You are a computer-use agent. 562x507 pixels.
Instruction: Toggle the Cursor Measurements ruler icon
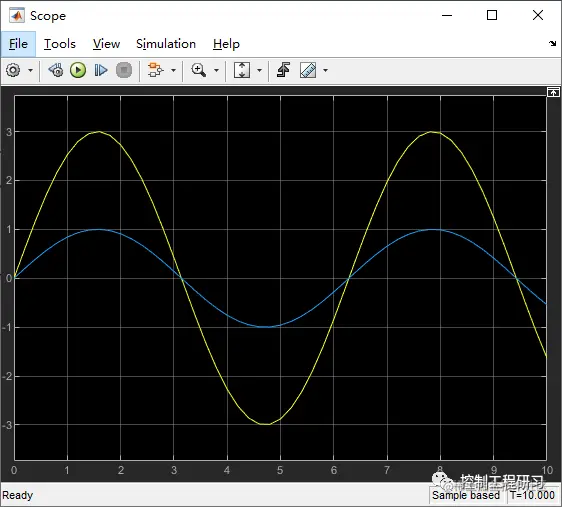click(308, 70)
